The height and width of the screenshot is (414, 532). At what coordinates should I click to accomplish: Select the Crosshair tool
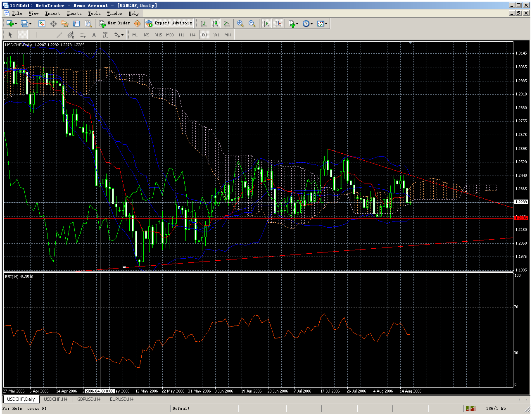click(22, 35)
